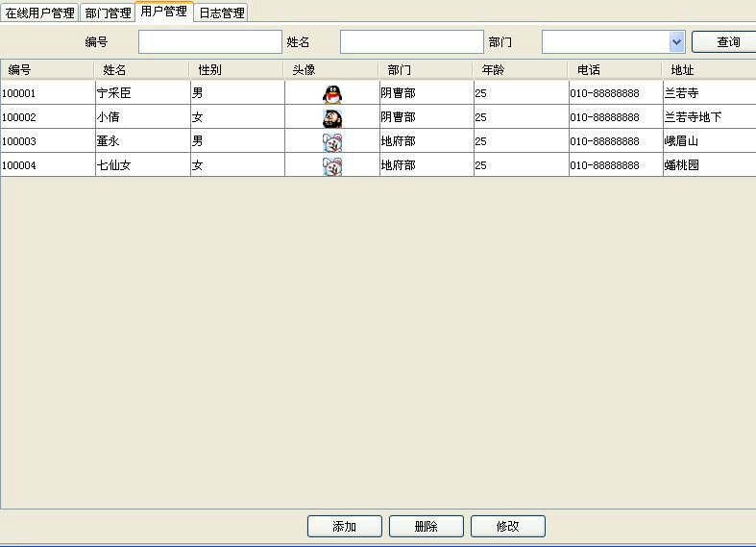Switch to 在线用户管理 tab
The height and width of the screenshot is (547, 756).
click(x=39, y=13)
